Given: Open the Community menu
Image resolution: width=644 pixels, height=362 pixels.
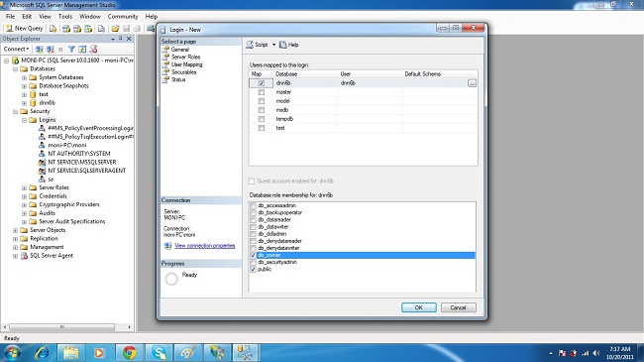Looking at the screenshot, I should [x=123, y=17].
